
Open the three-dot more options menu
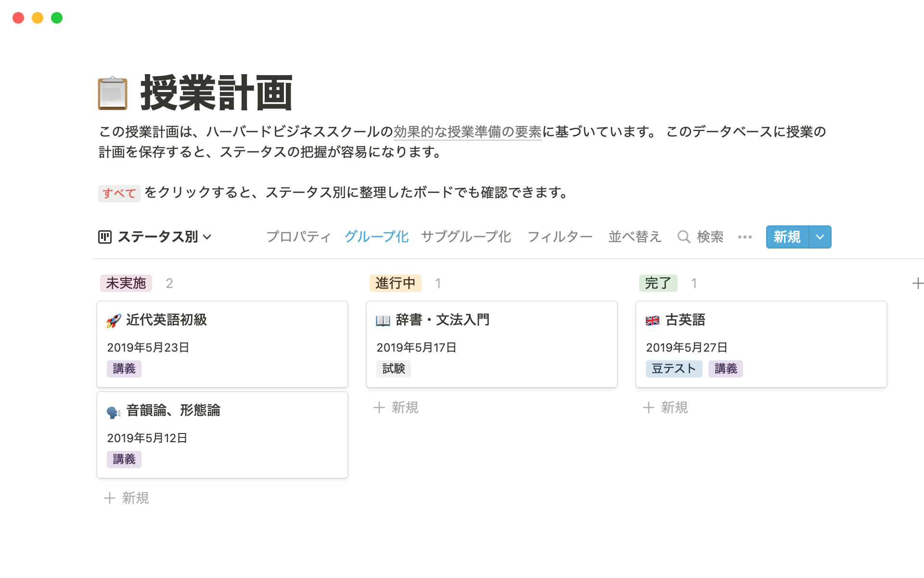pyautogui.click(x=744, y=237)
